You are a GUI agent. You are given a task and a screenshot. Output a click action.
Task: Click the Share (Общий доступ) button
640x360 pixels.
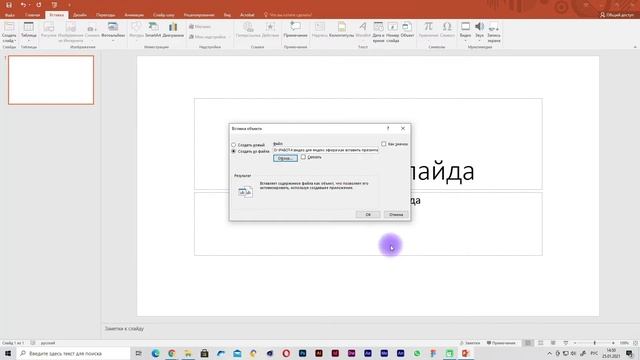[617, 15]
